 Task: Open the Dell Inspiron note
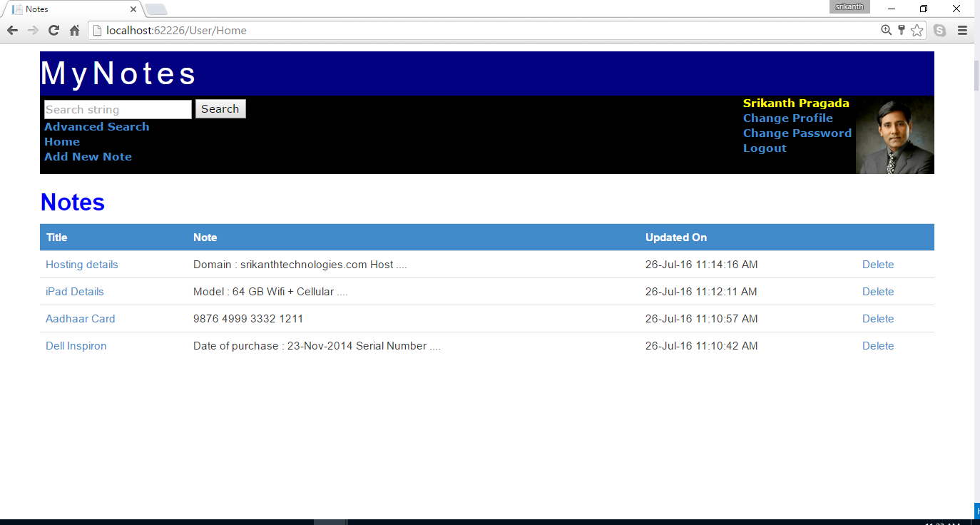(x=76, y=346)
